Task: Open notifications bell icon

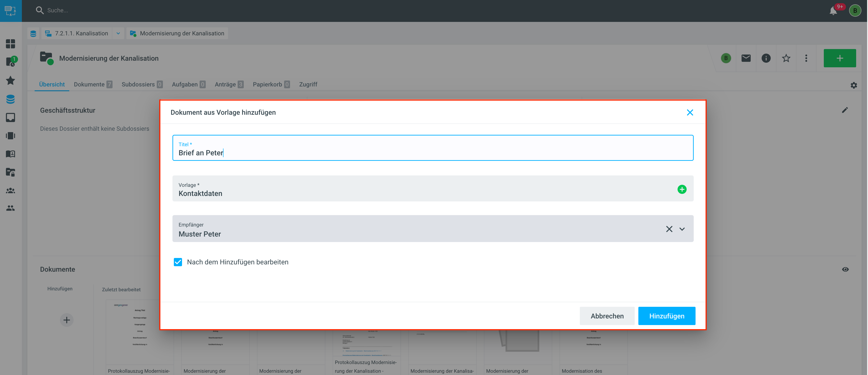Action: [833, 11]
